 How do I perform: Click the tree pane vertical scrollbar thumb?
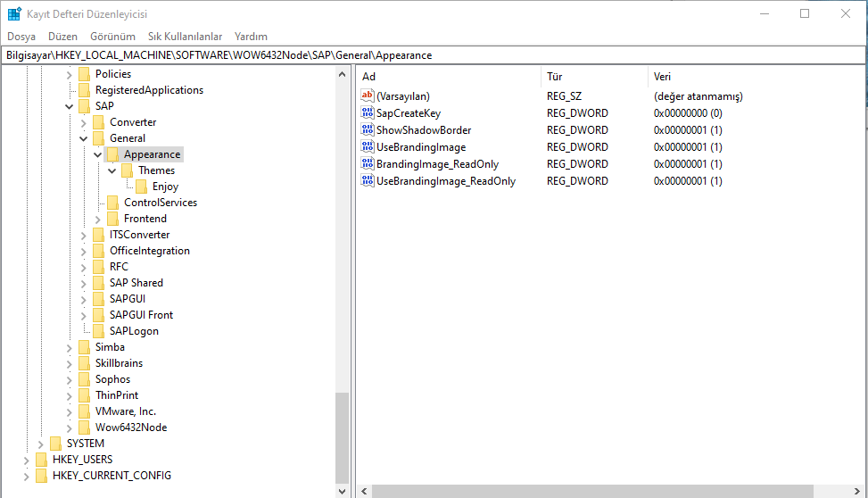342,438
